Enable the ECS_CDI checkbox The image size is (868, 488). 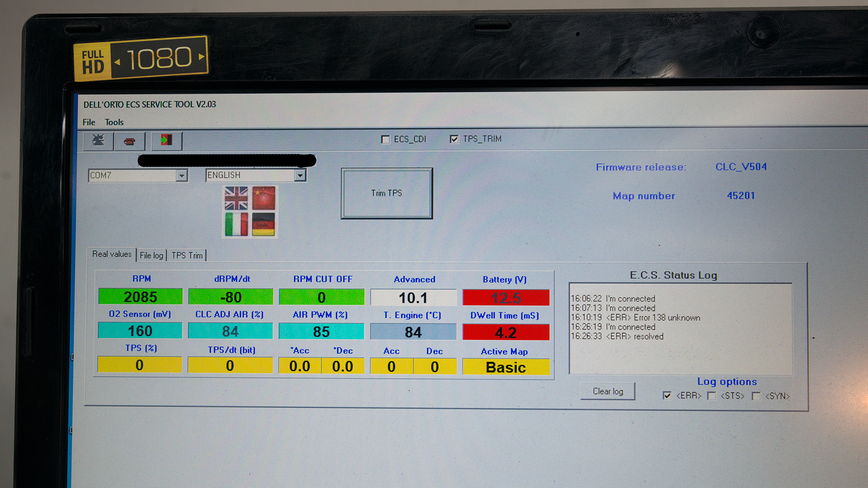click(x=386, y=140)
